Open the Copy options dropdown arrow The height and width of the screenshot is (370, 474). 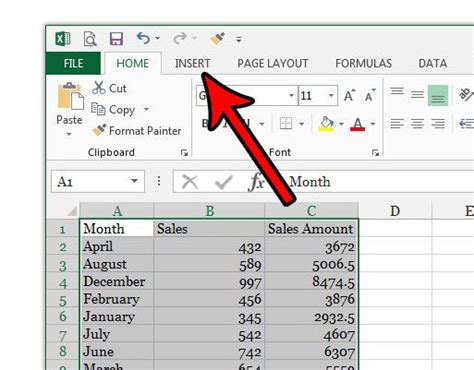pyautogui.click(x=146, y=109)
